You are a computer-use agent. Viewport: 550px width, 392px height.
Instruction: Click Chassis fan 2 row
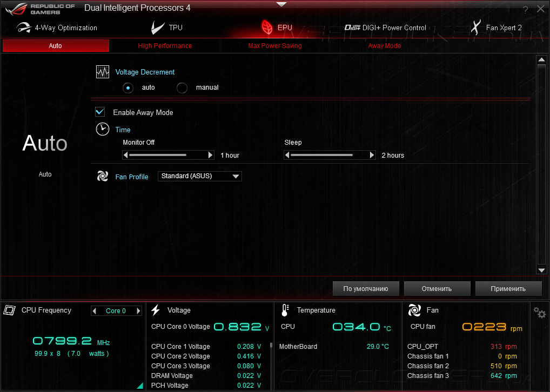click(462, 366)
